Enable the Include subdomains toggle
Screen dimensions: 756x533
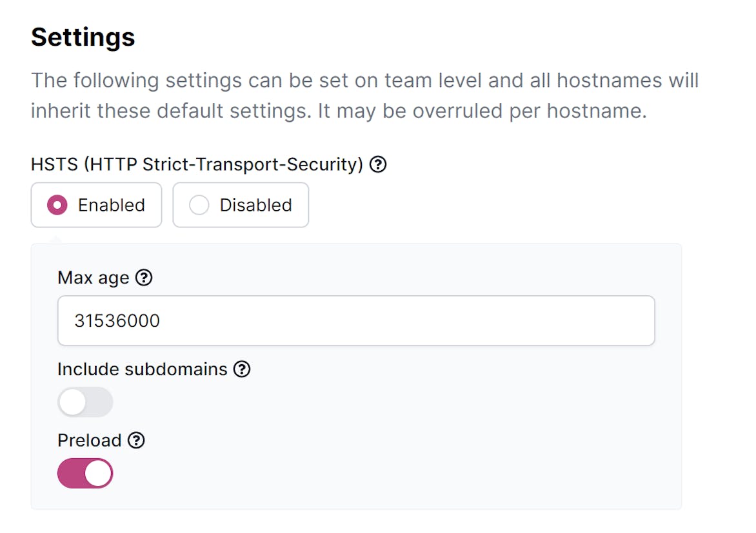click(x=85, y=402)
